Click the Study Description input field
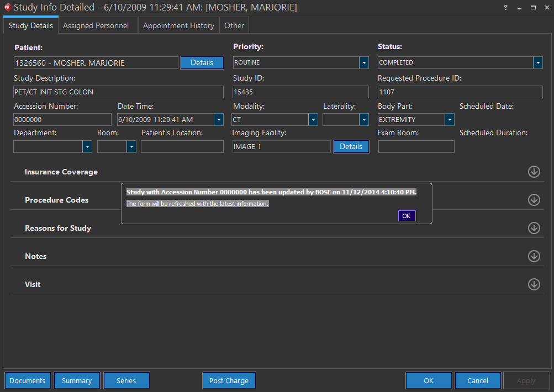This screenshot has height=392, width=554. (118, 92)
